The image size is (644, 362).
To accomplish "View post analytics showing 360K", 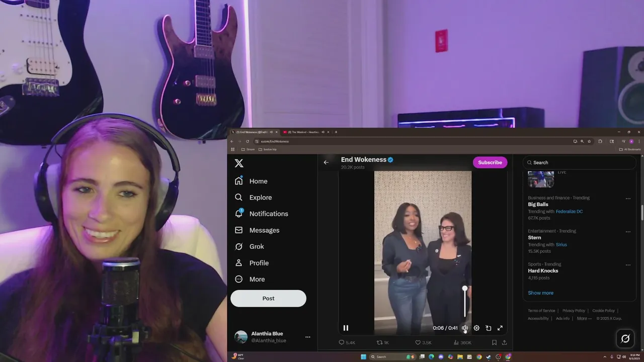I will pos(462,342).
